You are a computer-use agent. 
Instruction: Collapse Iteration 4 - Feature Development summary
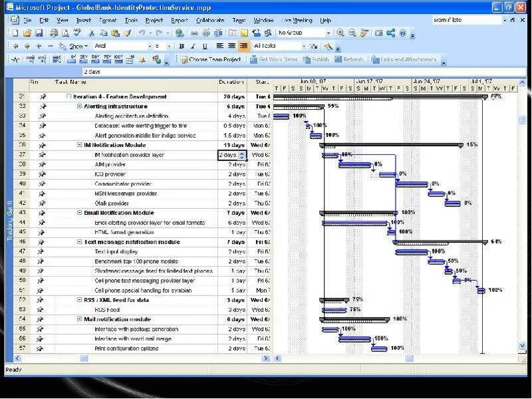click(69, 96)
